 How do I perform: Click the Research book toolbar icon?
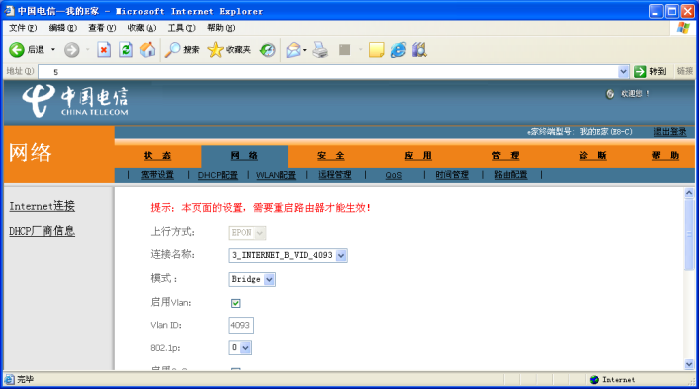pos(419,49)
